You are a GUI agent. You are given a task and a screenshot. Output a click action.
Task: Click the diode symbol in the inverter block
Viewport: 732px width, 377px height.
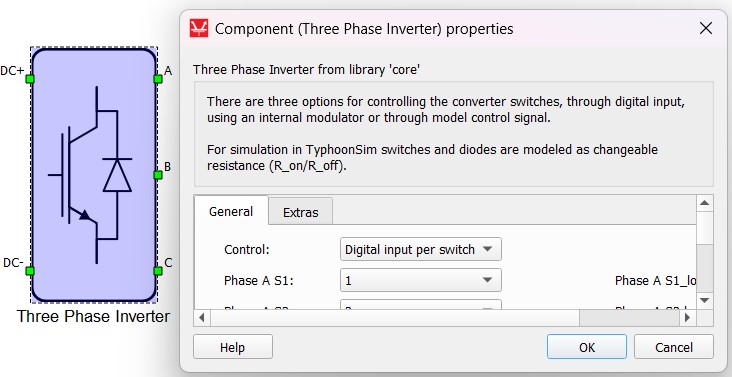tap(117, 175)
